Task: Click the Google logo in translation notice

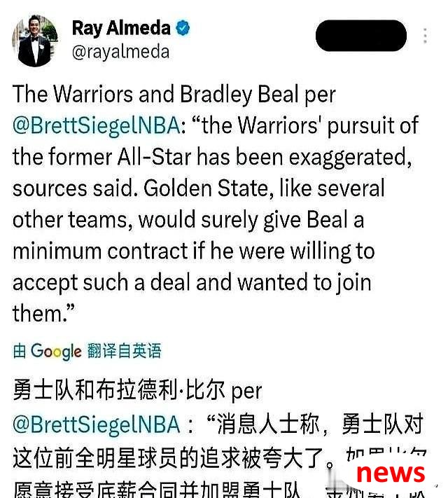Action: pos(56,352)
